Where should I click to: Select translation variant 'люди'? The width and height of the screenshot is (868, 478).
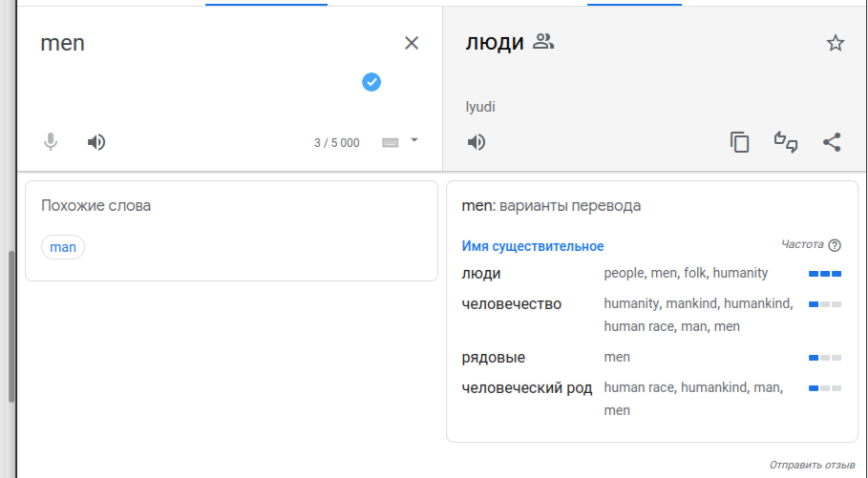481,274
